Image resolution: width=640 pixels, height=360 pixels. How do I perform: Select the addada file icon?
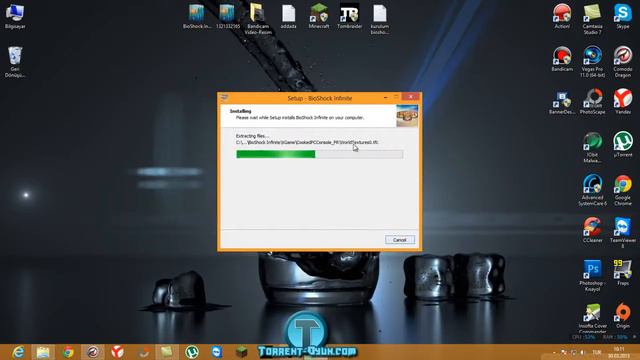tap(288, 16)
